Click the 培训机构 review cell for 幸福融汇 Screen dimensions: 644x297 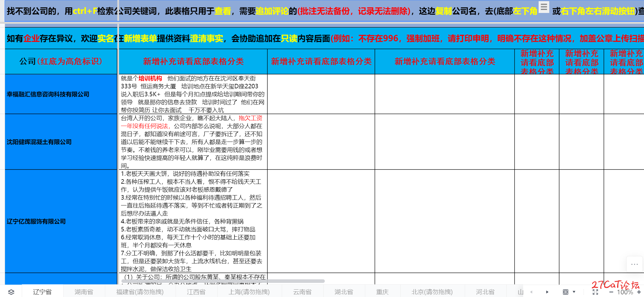[193, 94]
